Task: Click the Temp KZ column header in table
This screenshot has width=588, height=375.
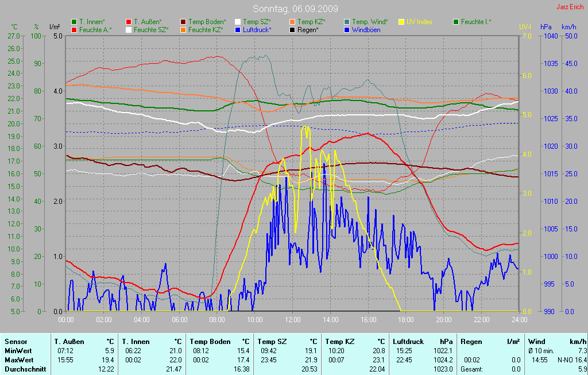Action: tap(340, 342)
